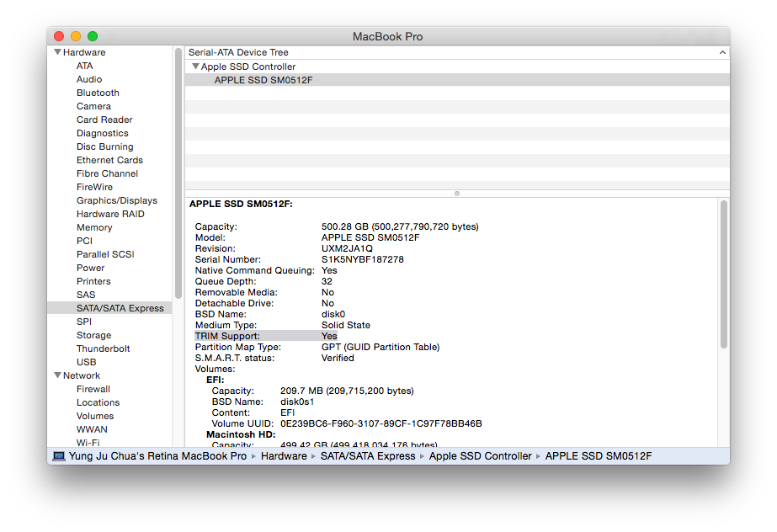
Task: Collapse the Apple SSD Controller tree node
Action: click(195, 66)
